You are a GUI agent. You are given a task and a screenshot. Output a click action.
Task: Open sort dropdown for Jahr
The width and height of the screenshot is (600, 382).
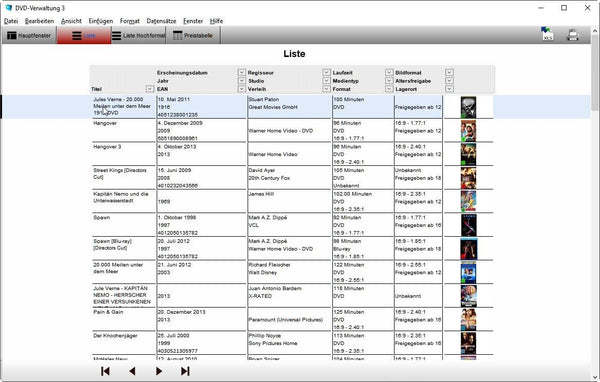coord(241,81)
